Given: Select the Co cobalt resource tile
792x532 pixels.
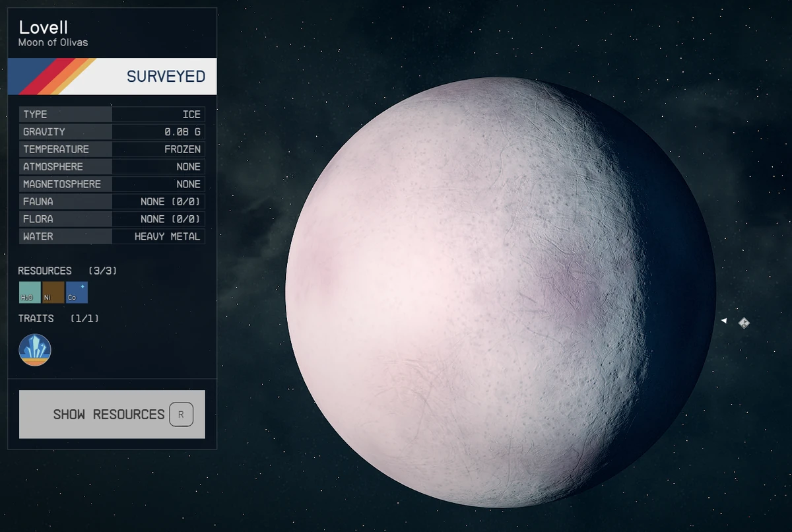Looking at the screenshot, I should (77, 292).
